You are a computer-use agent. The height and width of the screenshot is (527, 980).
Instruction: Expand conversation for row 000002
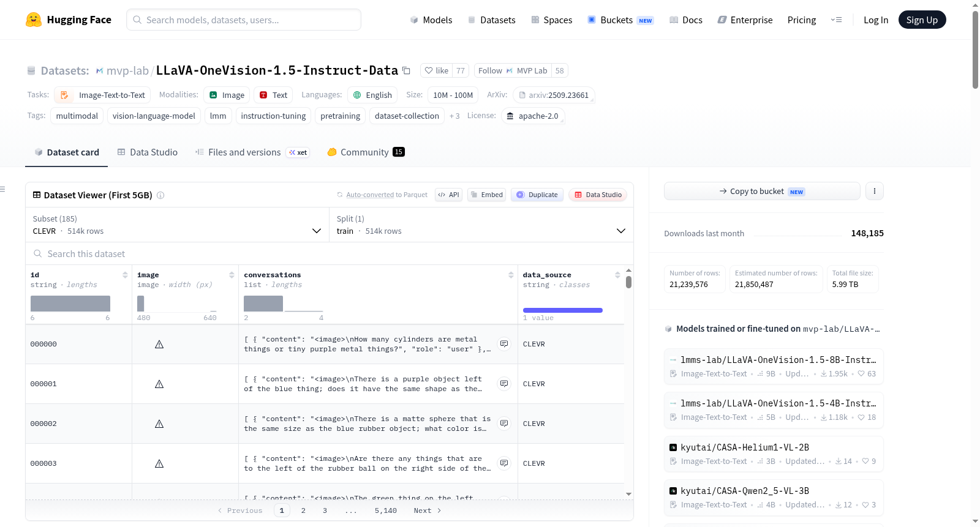click(x=504, y=424)
